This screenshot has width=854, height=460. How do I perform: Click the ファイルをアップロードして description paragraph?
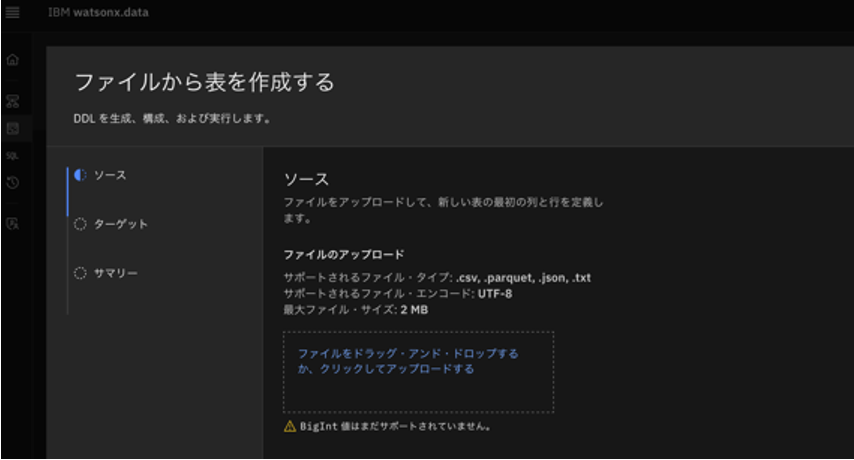pos(443,210)
